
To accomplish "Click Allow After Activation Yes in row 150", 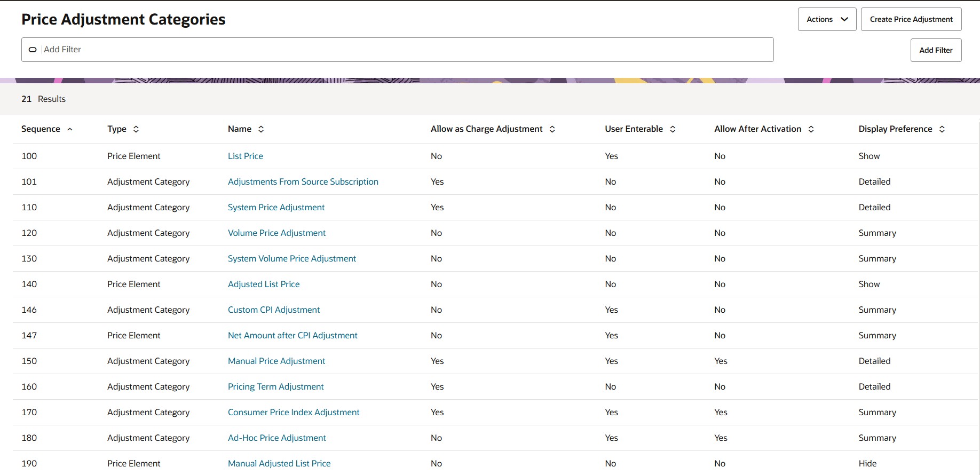I will pos(721,361).
